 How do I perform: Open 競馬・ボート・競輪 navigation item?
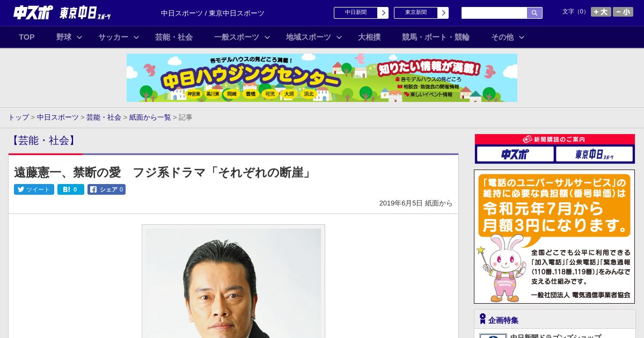[436, 37]
